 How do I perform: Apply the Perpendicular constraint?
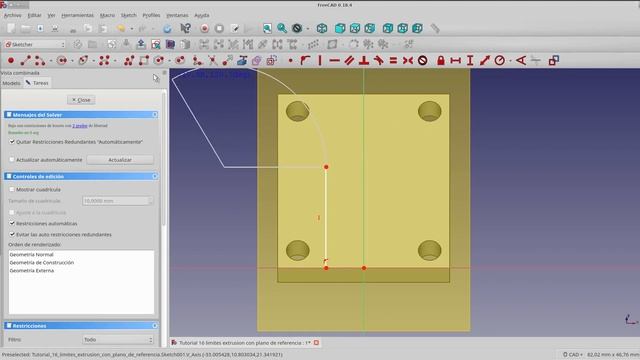click(x=364, y=61)
